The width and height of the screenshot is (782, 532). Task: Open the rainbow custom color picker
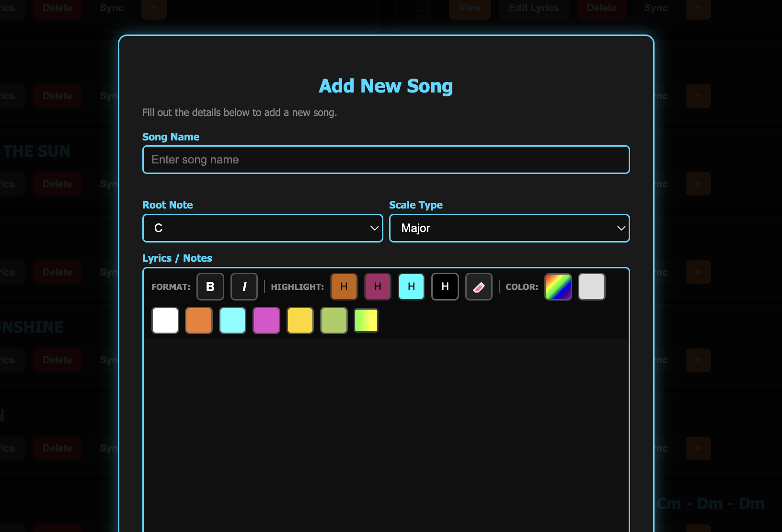coord(558,287)
